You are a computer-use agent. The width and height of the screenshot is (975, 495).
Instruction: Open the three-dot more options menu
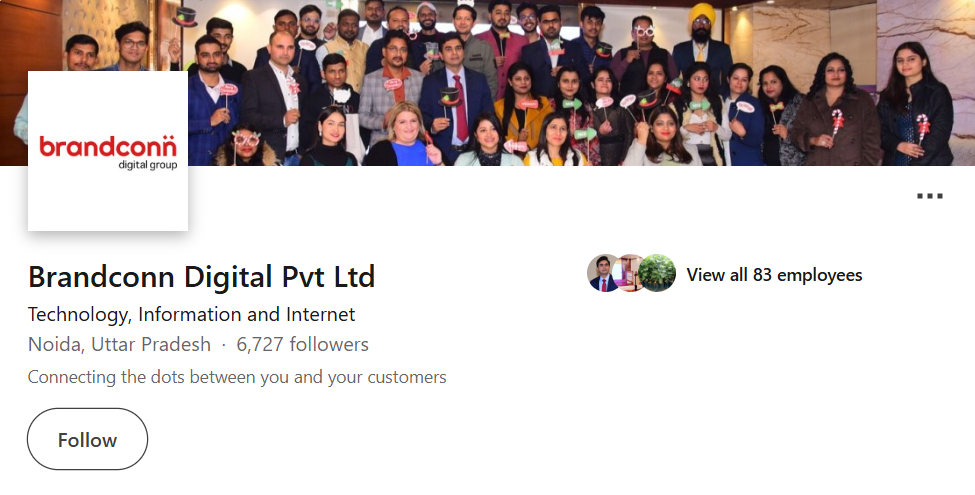click(x=930, y=196)
